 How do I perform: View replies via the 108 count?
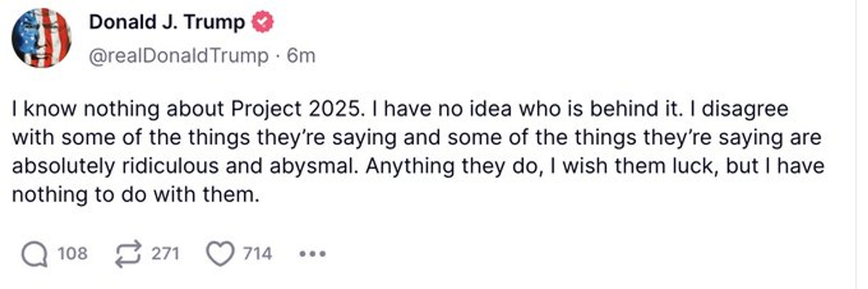72,254
